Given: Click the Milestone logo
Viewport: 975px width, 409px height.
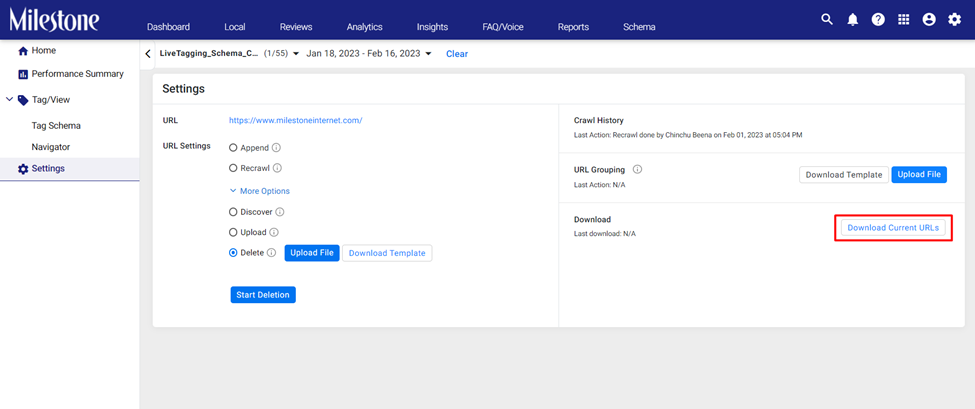Looking at the screenshot, I should click(54, 20).
